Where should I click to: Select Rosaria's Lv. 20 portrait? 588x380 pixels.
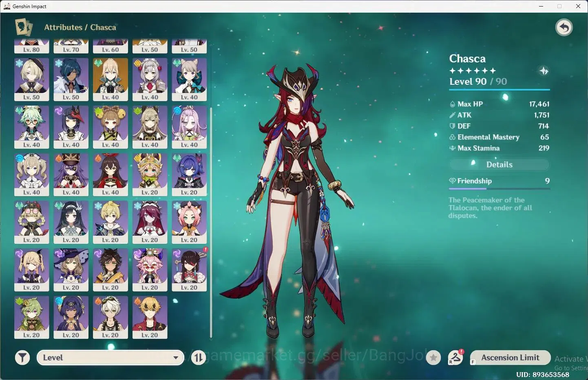pyautogui.click(x=150, y=222)
